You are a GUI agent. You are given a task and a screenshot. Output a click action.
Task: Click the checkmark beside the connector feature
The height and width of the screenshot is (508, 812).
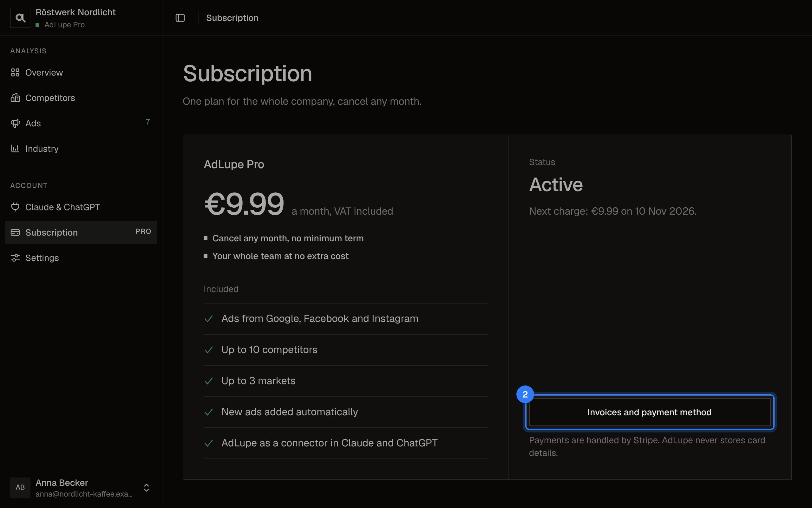pos(209,443)
